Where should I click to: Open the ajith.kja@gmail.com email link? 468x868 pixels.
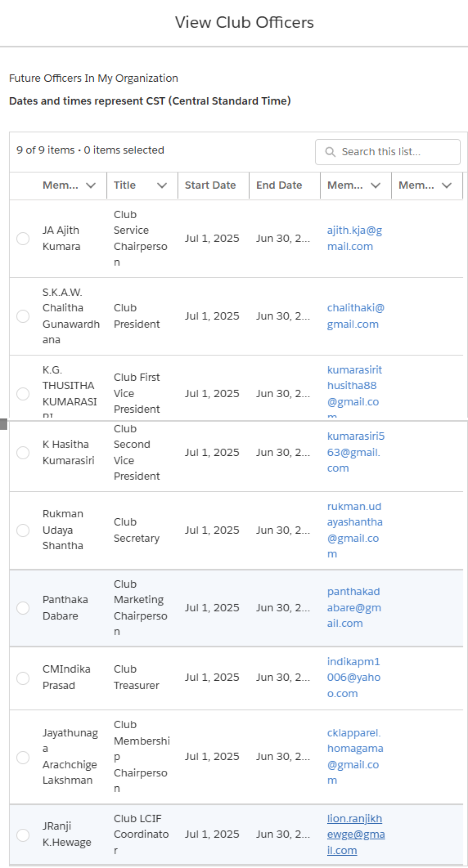point(355,238)
